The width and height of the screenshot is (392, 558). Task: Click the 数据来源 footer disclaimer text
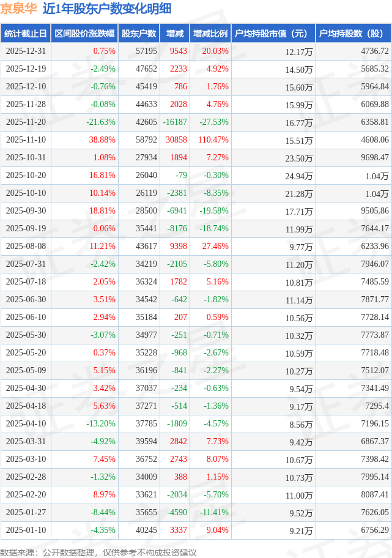pos(98,552)
